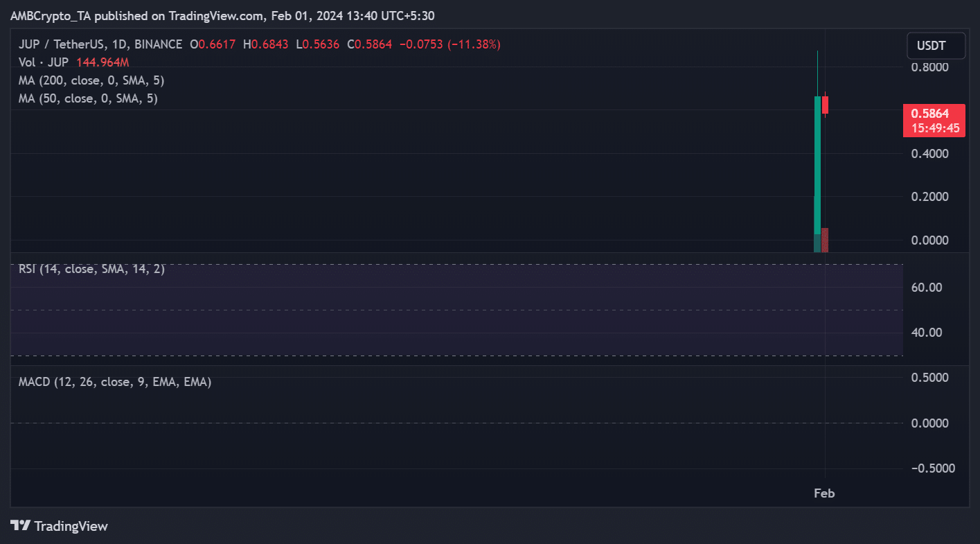Click the 0.2000 price axis label
The width and height of the screenshot is (980, 544).
click(x=931, y=197)
